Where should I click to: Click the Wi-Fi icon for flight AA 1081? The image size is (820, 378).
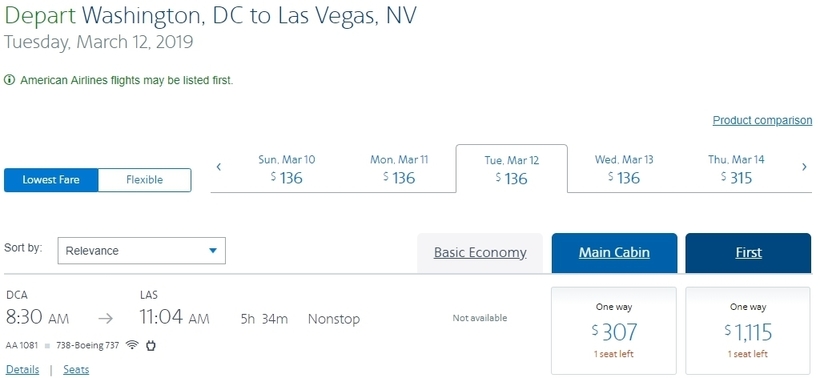point(132,345)
